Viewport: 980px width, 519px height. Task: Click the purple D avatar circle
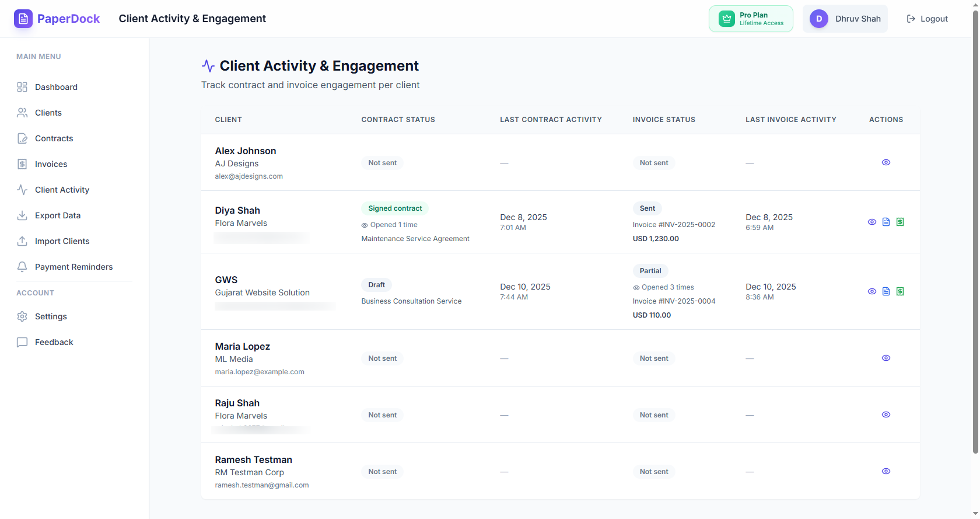819,19
